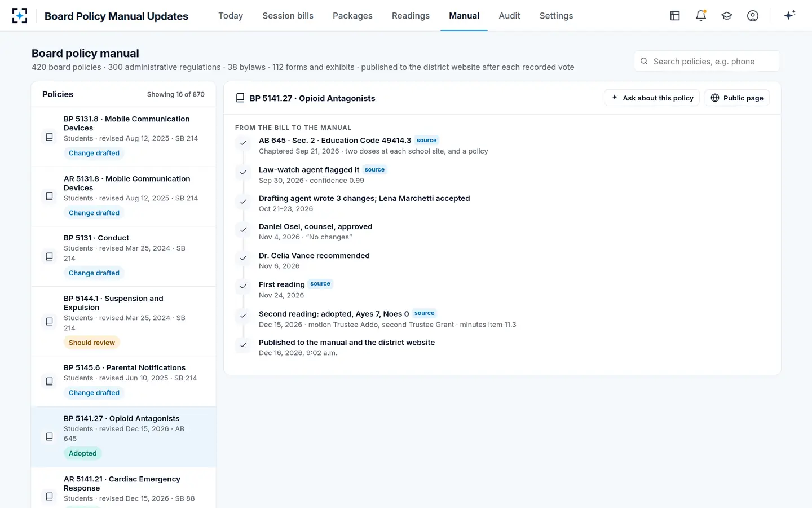Open the Audit tab

[509, 16]
